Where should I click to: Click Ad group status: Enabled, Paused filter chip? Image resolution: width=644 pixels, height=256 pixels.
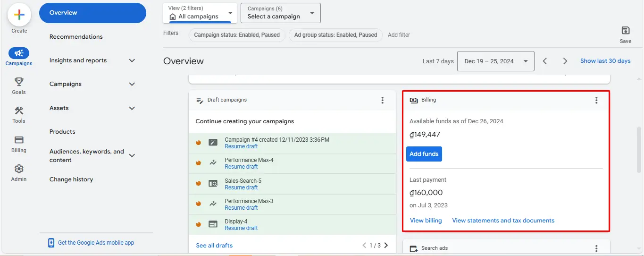click(x=335, y=35)
